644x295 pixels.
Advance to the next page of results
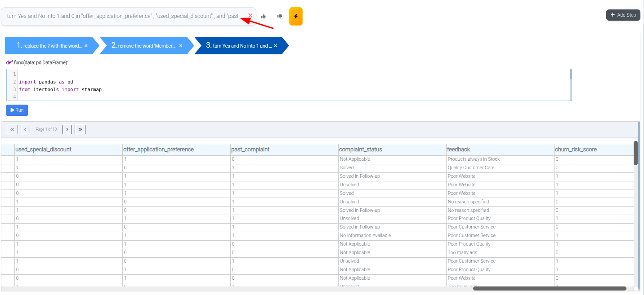[67, 129]
